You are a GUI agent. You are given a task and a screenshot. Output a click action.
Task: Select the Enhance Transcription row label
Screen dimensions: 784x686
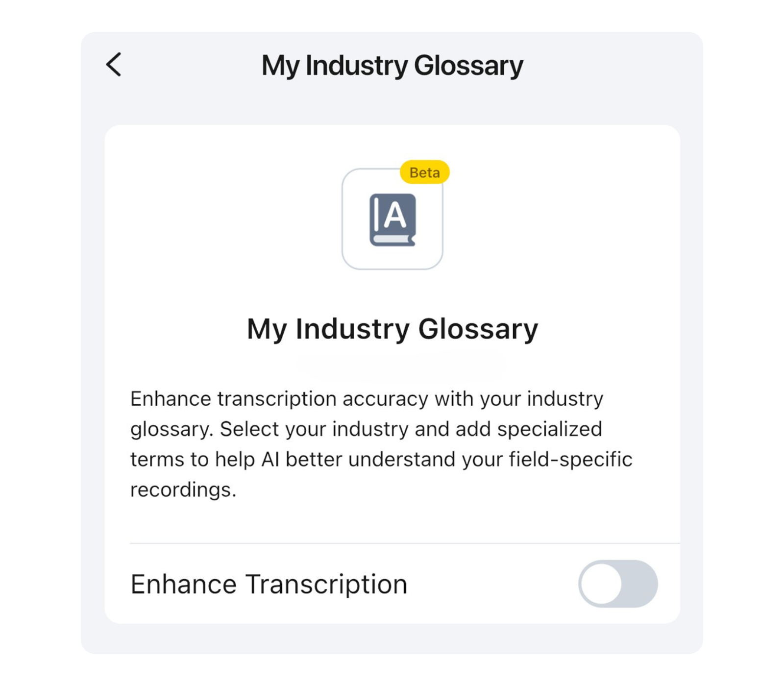269,584
